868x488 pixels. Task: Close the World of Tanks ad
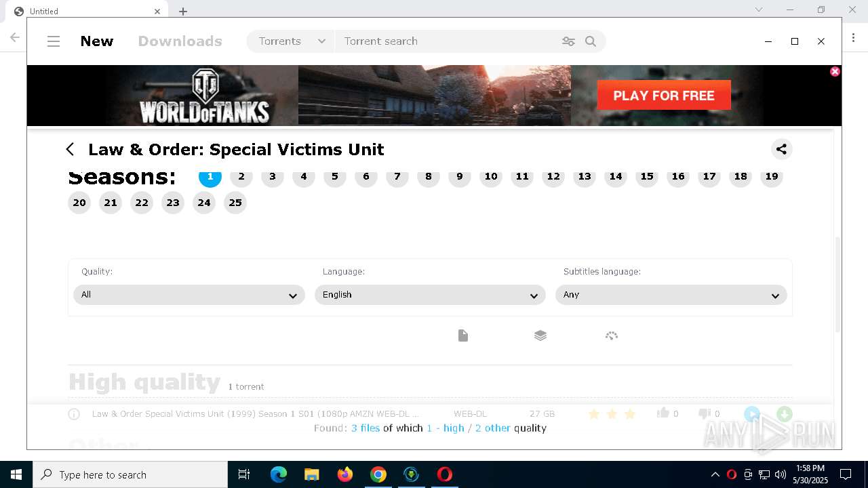click(835, 71)
